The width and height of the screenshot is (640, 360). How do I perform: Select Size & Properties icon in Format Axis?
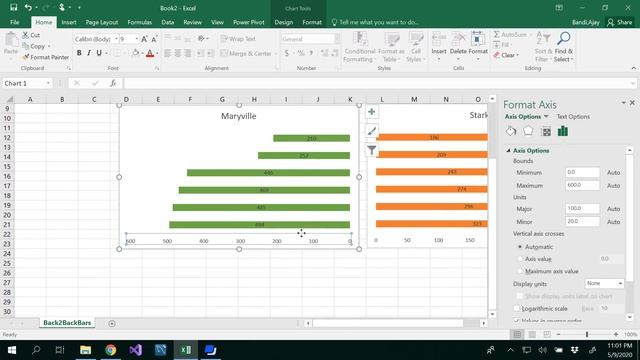pyautogui.click(x=546, y=131)
